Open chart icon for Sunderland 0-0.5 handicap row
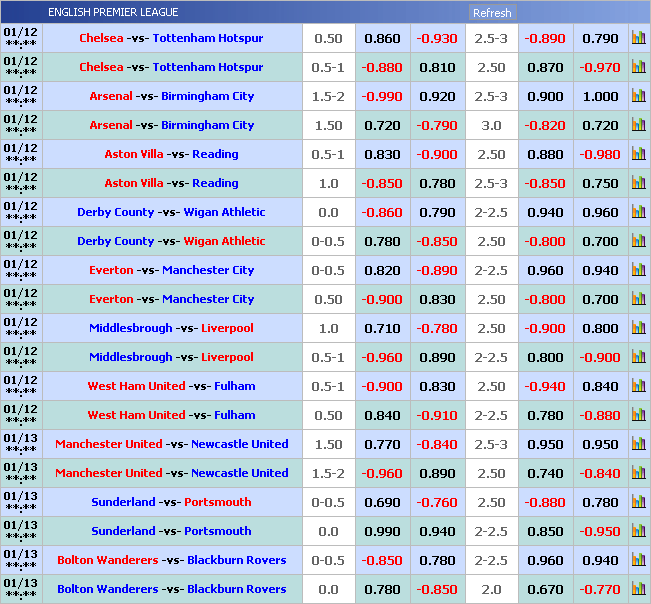651x604 pixels. pyautogui.click(x=638, y=503)
